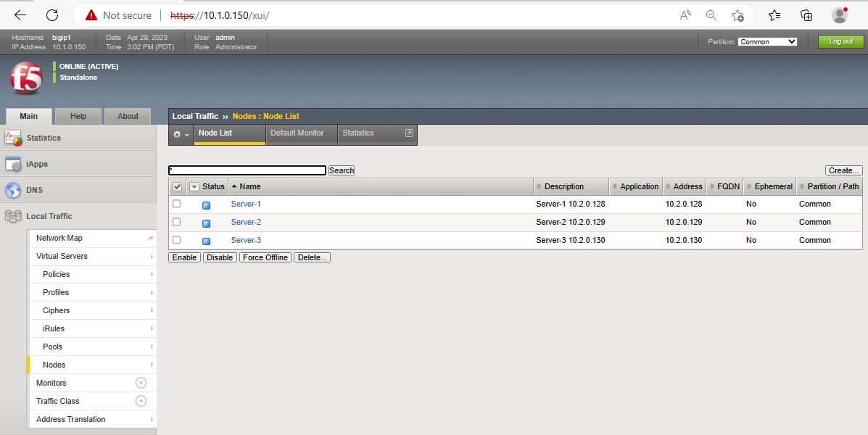Screen dimensions: 868x435
Task: Open the Server-1 node link
Action: [246, 204]
